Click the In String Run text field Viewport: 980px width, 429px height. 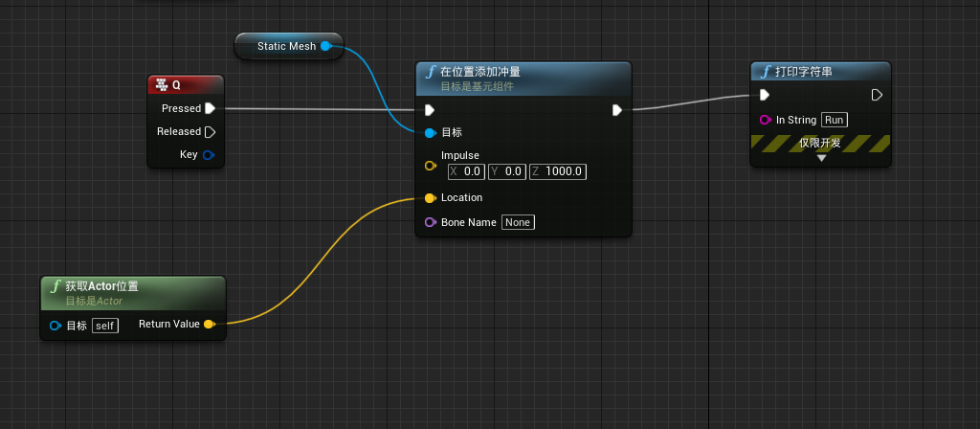click(x=834, y=120)
